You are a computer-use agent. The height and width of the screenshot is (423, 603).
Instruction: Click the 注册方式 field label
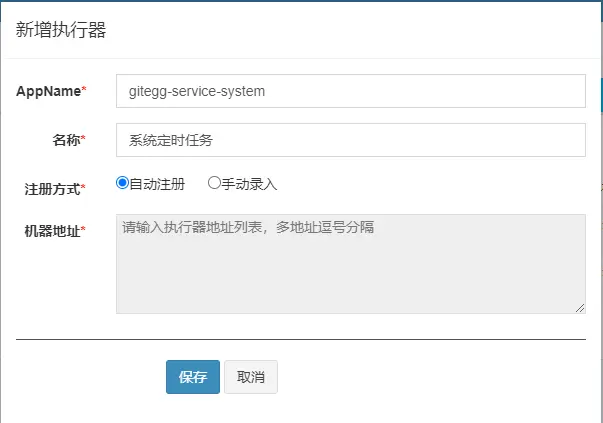point(52,188)
